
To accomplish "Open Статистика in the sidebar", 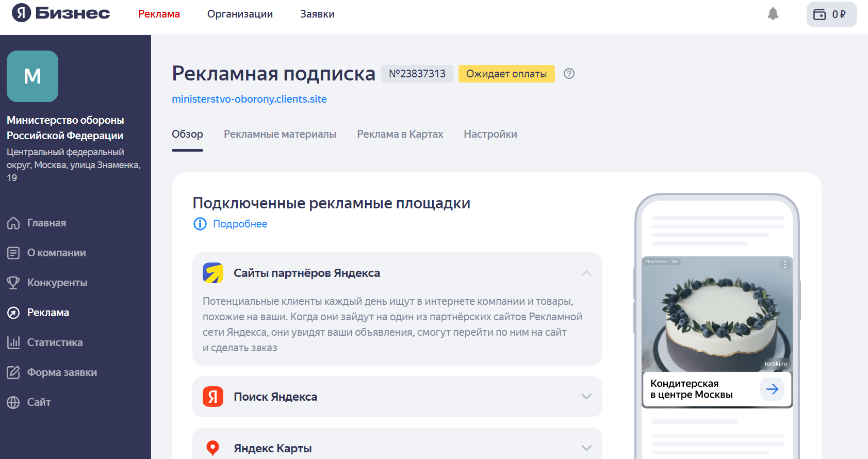I will [55, 342].
